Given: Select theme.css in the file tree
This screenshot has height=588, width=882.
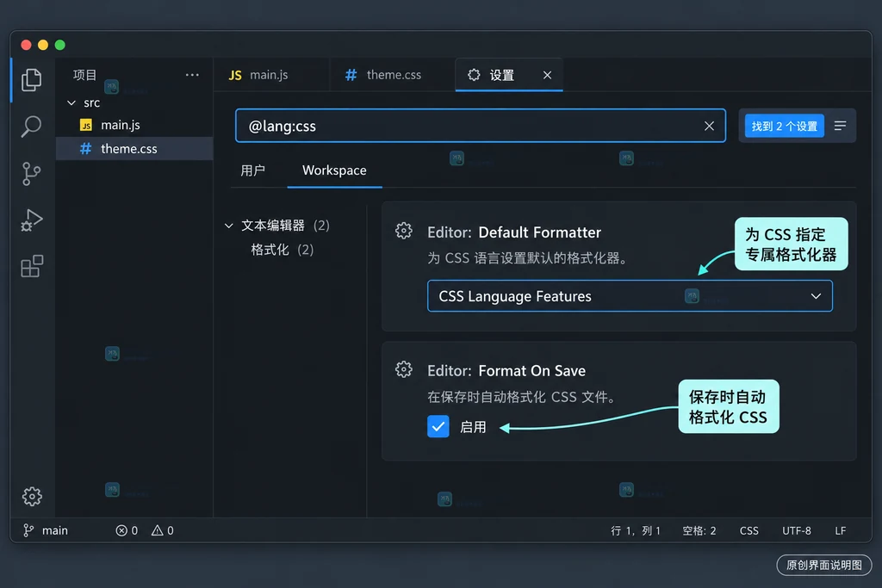Looking at the screenshot, I should tap(134, 148).
